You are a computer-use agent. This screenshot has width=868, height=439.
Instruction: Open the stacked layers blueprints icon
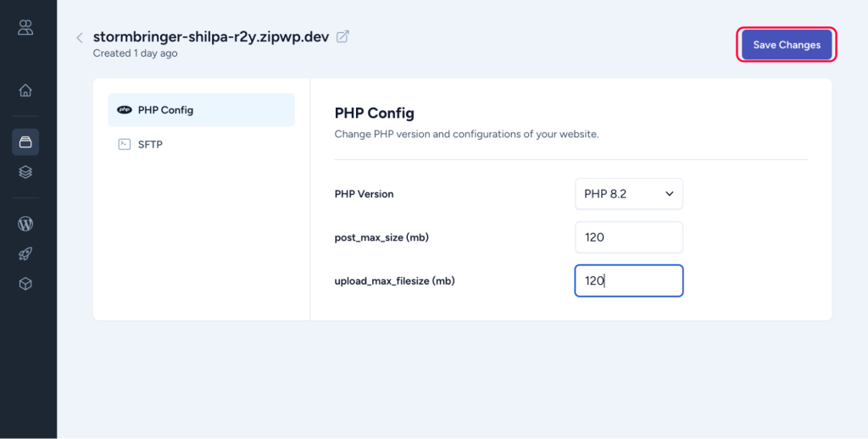(x=25, y=172)
